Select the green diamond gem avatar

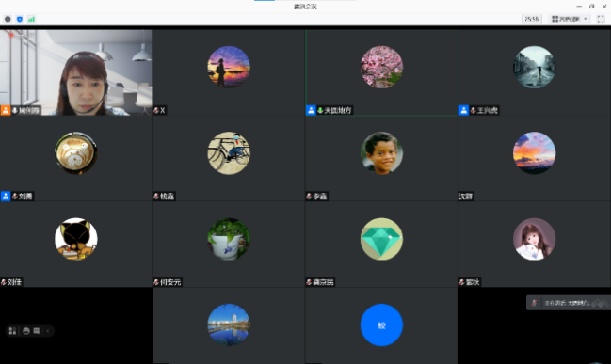tap(381, 239)
